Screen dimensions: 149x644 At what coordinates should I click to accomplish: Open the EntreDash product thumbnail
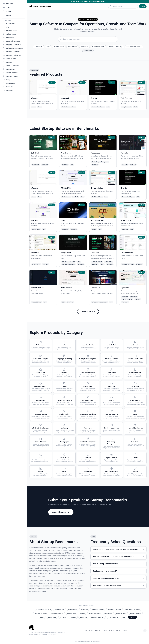point(43,142)
